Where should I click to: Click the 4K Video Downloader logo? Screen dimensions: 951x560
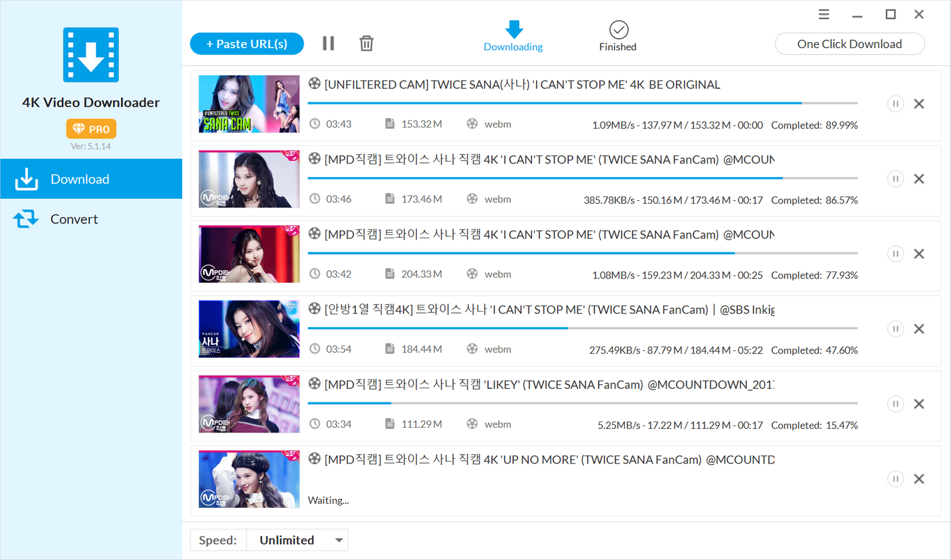point(91,55)
